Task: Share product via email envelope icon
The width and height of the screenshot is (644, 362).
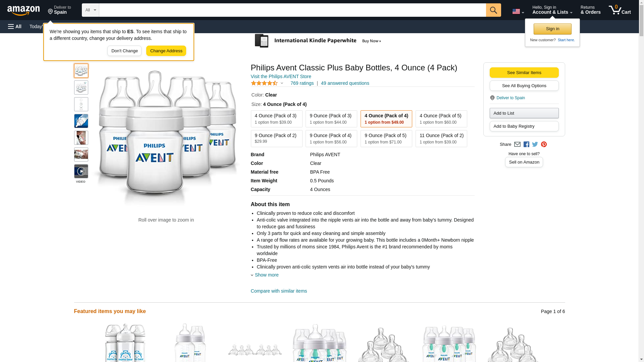Action: [x=517, y=144]
